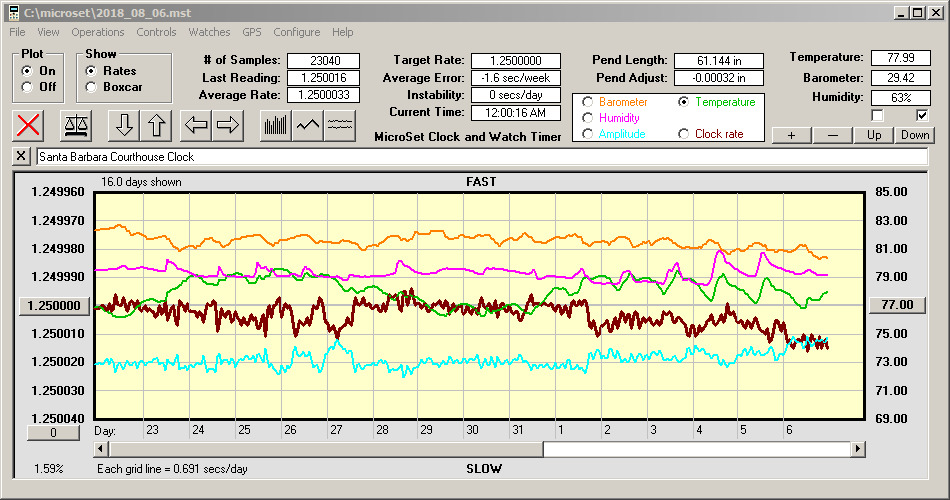Click the wavy lines smoothing icon
This screenshot has width=950, height=500.
340,125
